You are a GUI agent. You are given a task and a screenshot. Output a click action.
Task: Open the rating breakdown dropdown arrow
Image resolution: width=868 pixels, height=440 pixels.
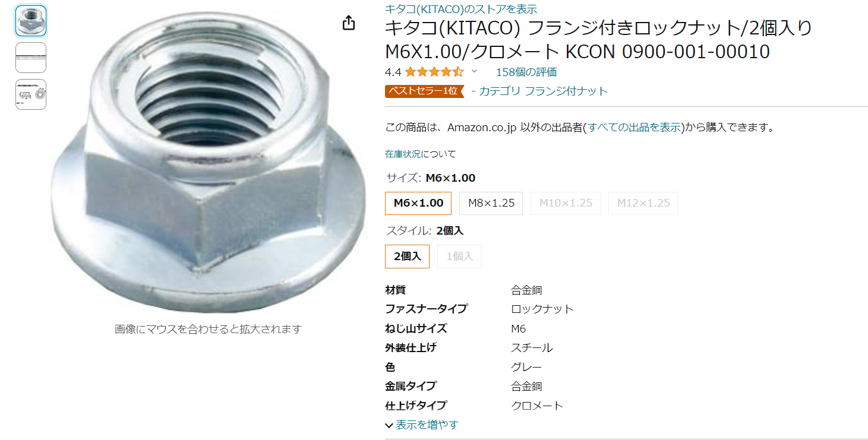[x=474, y=72]
